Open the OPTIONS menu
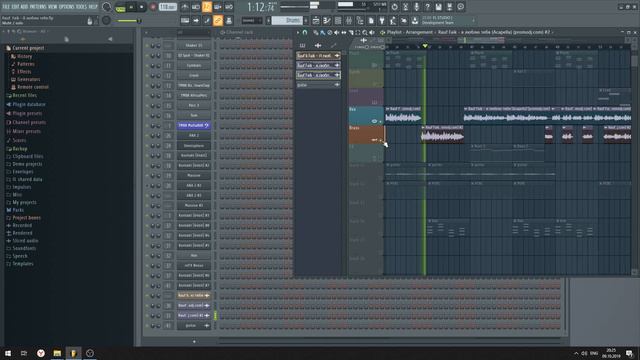Screen dimensions: 640x360 (67, 7)
